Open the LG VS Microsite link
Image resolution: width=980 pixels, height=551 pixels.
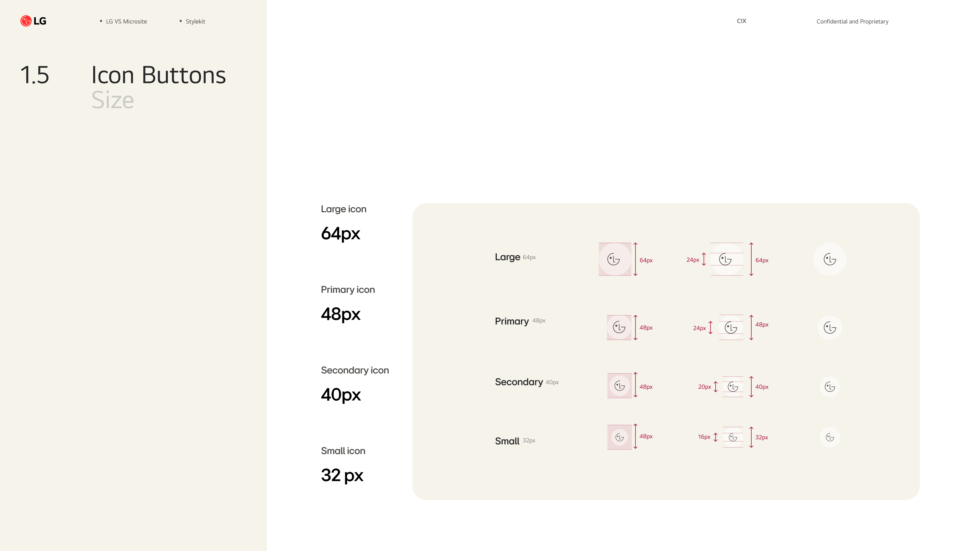point(126,21)
